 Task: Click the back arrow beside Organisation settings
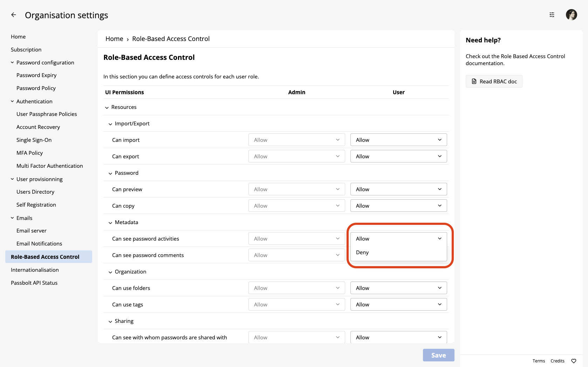coord(14,15)
